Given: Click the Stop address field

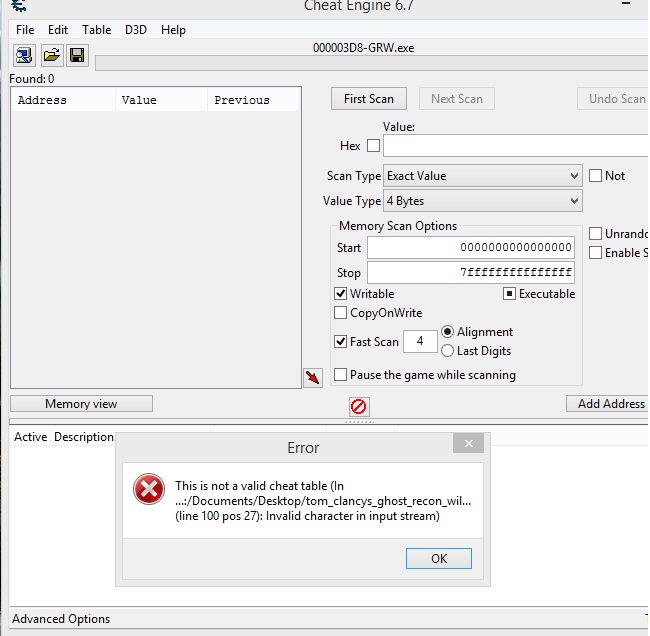Looking at the screenshot, I should coord(471,272).
